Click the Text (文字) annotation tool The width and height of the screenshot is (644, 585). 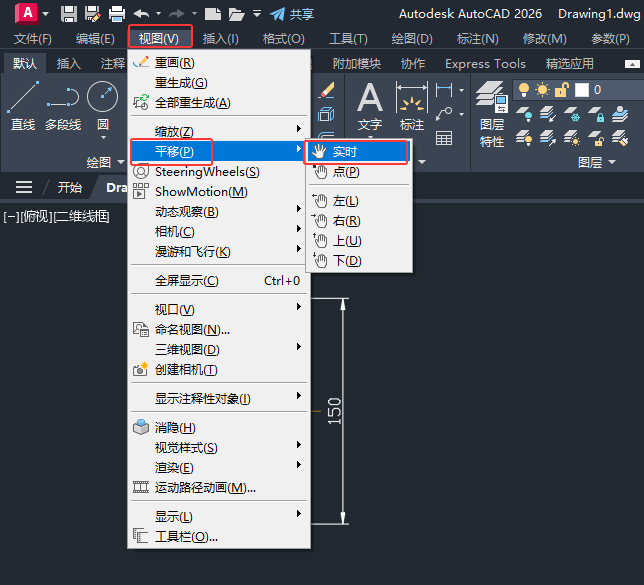(x=370, y=106)
